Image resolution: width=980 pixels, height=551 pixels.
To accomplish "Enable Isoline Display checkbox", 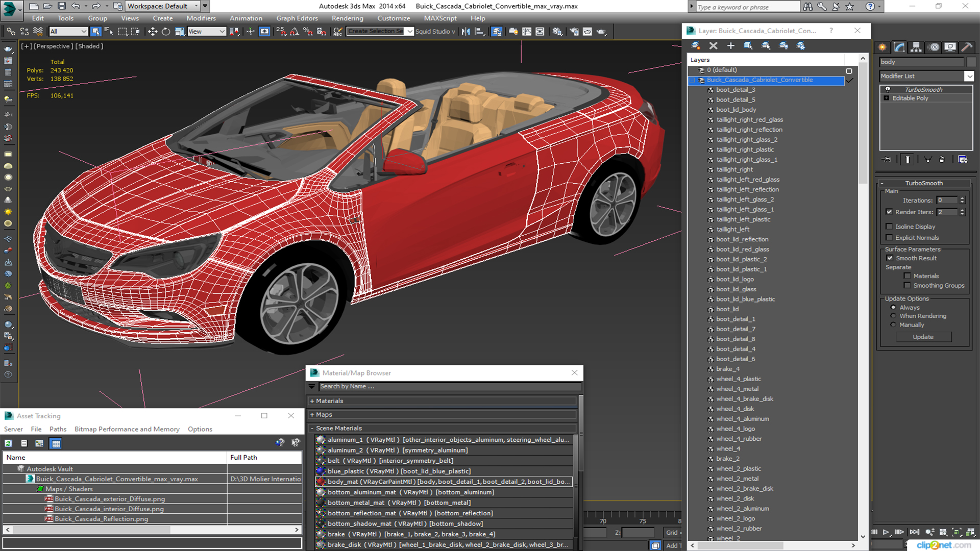I will pos(889,227).
